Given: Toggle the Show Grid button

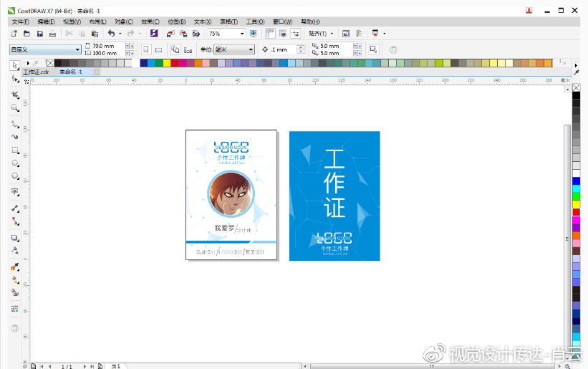Looking at the screenshot, I should click(283, 34).
